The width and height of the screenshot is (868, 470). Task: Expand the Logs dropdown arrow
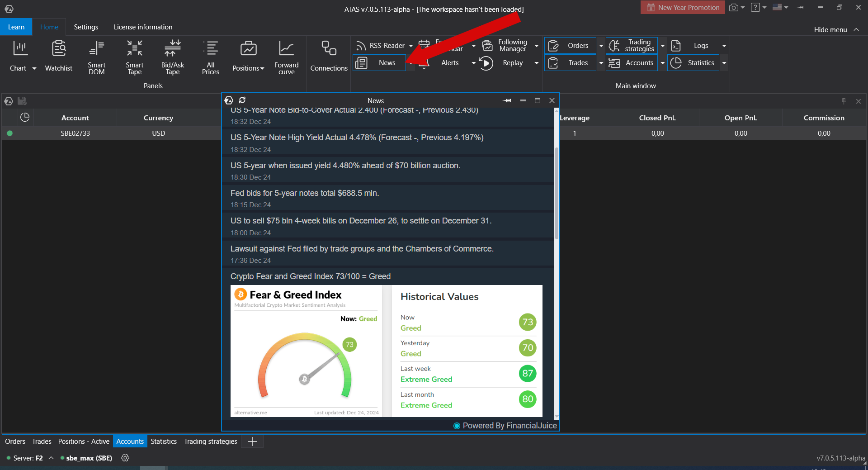pyautogui.click(x=724, y=46)
